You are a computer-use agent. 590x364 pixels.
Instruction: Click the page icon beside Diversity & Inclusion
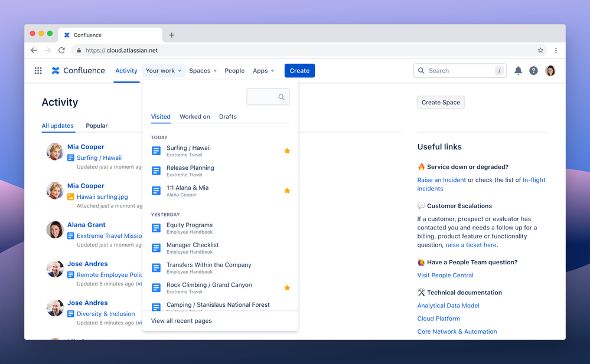point(71,314)
